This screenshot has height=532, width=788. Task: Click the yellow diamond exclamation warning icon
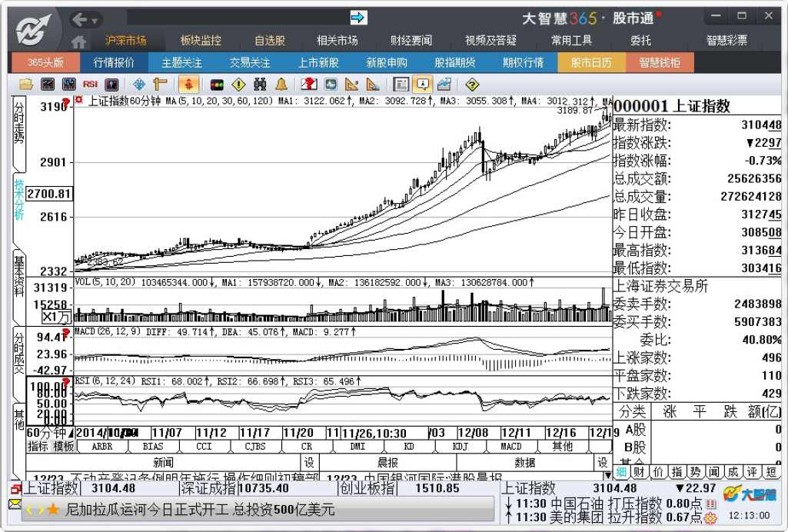(238, 85)
